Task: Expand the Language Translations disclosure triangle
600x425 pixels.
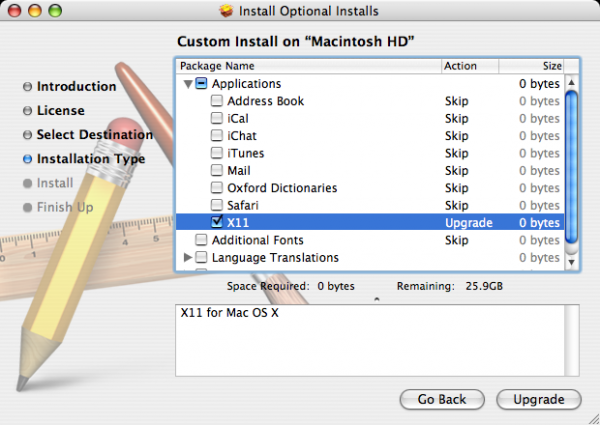Action: pyautogui.click(x=188, y=257)
